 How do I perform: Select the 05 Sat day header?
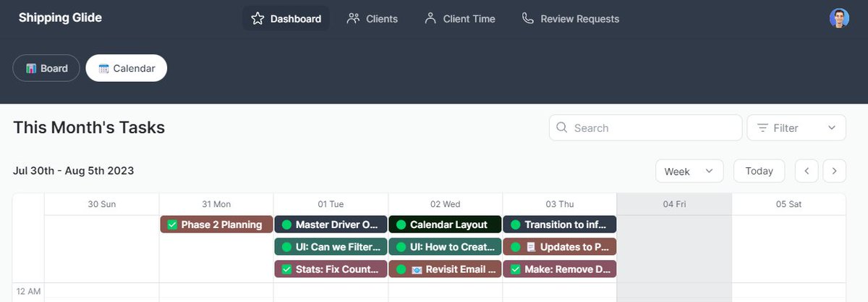click(x=788, y=204)
